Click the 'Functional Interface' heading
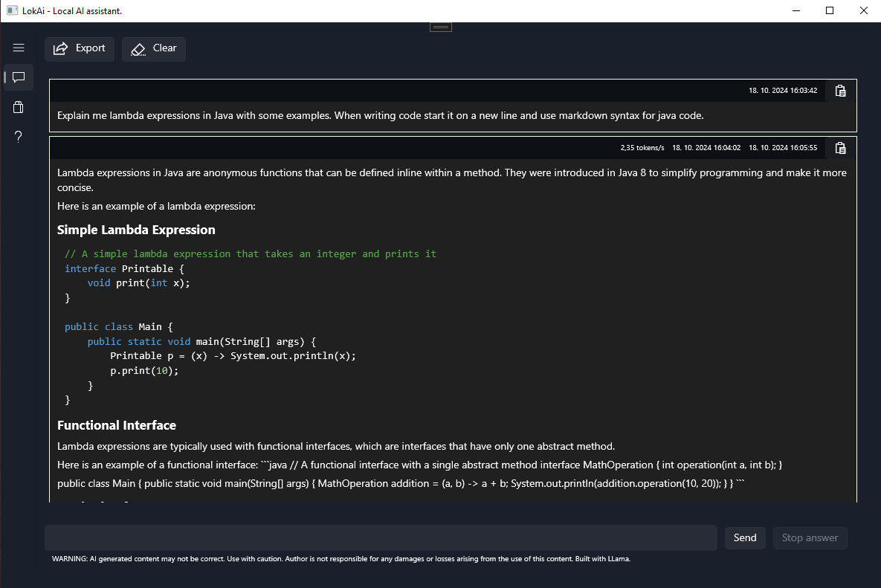The image size is (881, 588). pyautogui.click(x=116, y=425)
